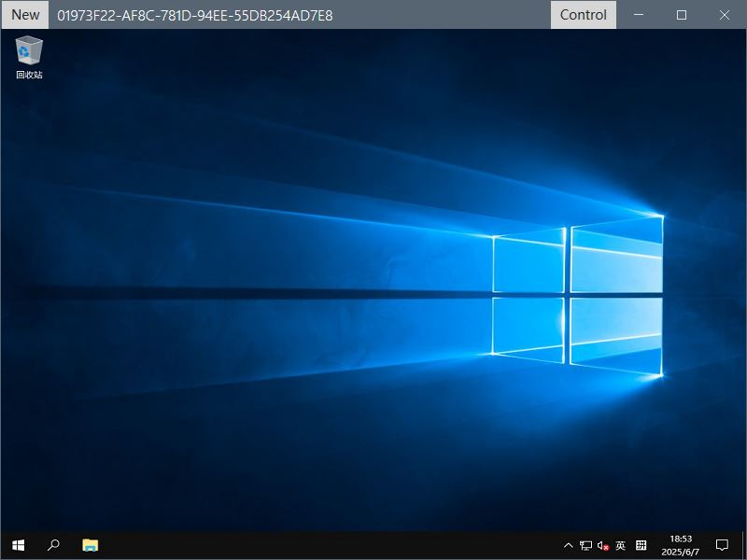Minimize the remote session window

(639, 15)
